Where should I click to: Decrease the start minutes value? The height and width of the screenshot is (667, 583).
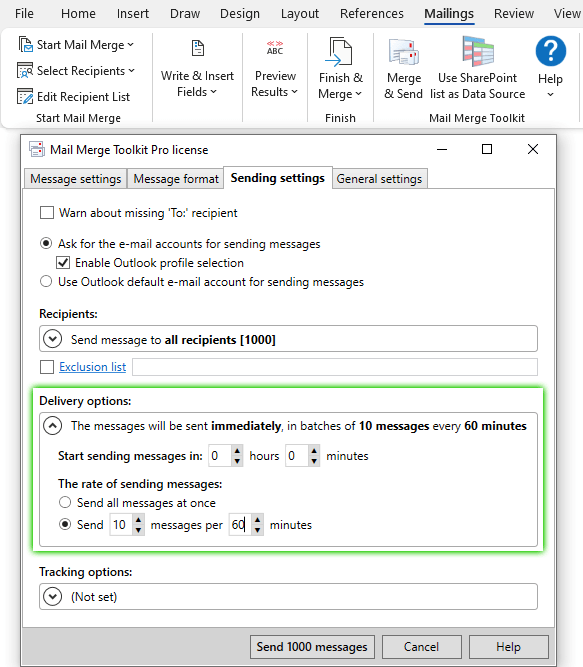coord(314,461)
